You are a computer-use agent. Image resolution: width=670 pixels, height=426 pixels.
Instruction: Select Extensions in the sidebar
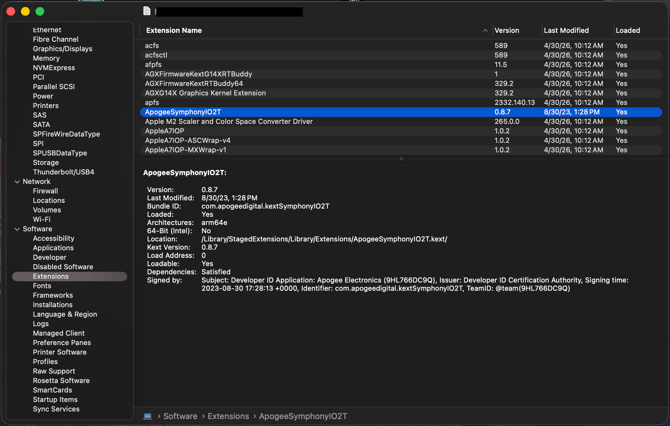pos(70,276)
